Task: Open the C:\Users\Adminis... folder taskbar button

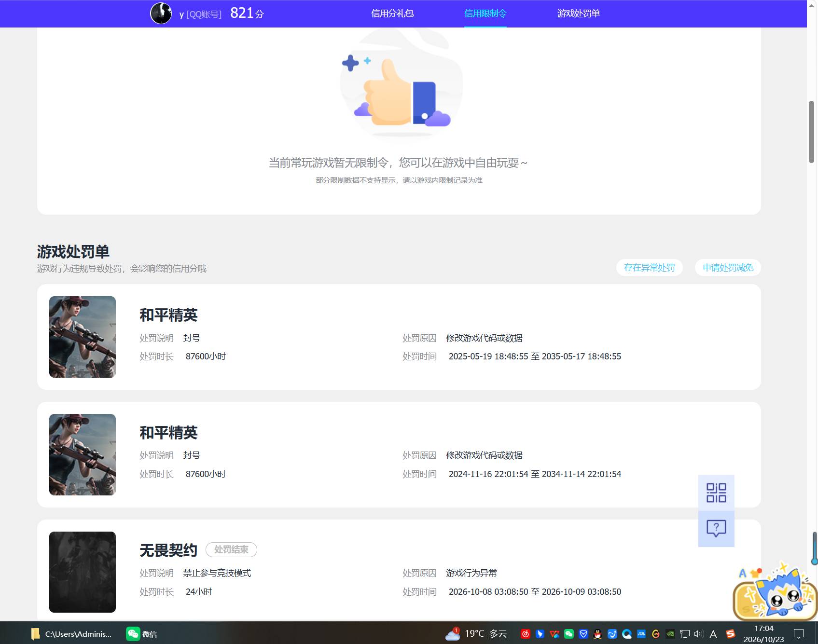Action: tap(71, 634)
